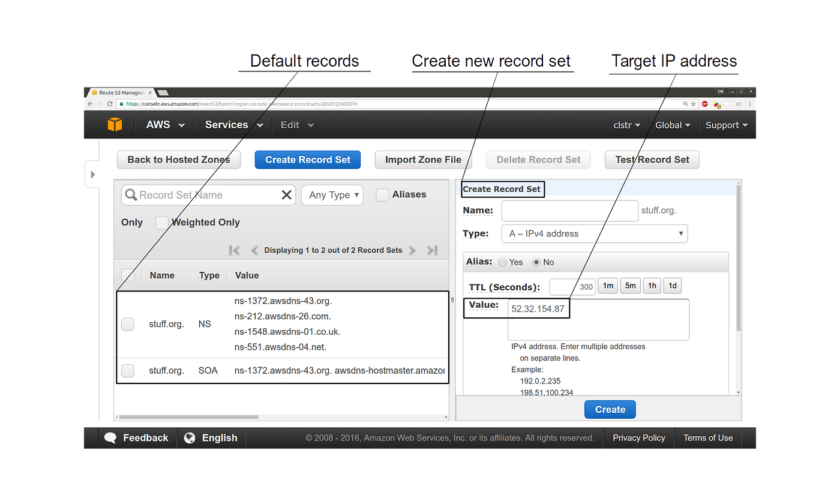Image resolution: width=840 pixels, height=504 pixels.
Task: Click the orange AWS cube logo
Action: click(115, 124)
